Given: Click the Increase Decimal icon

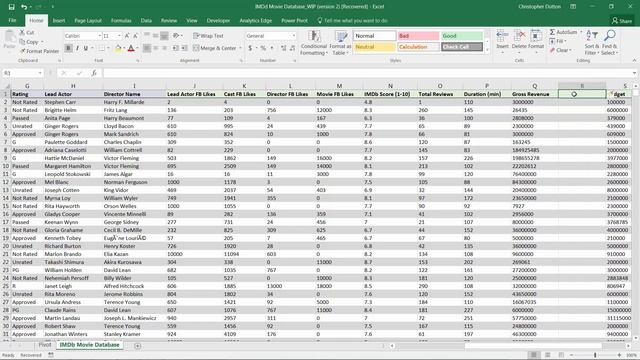Looking at the screenshot, I should tap(283, 48).
